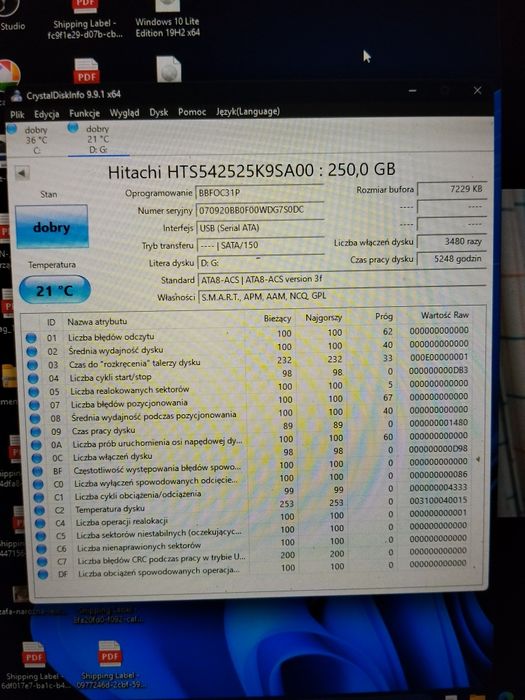This screenshot has width=525, height=700.
Task: Open the Funkcje menu
Action: pyautogui.click(x=84, y=113)
